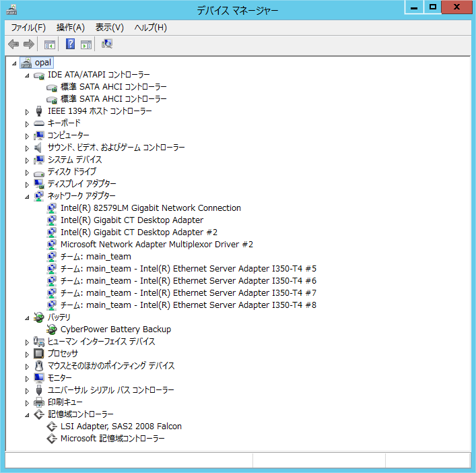The image size is (476, 473).
Task: Expand the コンピューター category
Action: point(27,136)
